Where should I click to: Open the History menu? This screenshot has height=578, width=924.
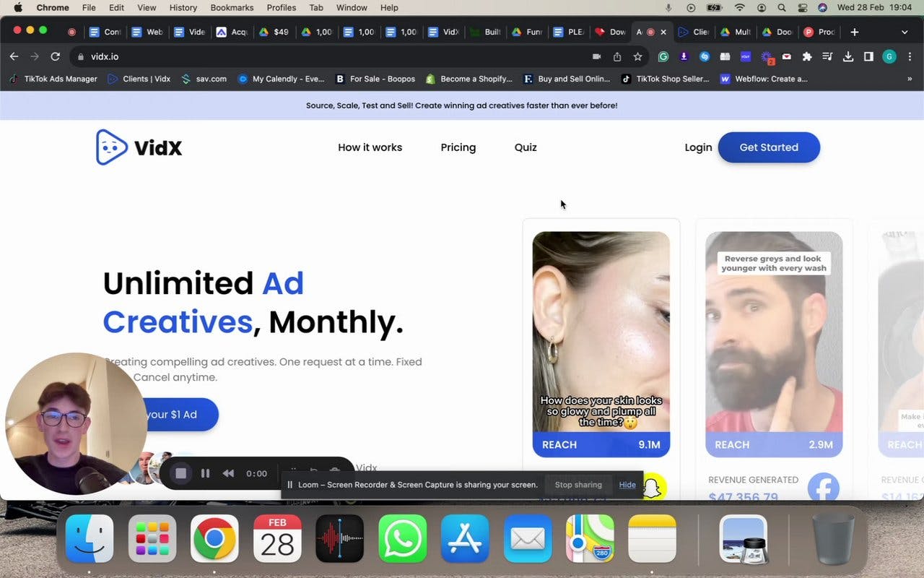coord(183,7)
